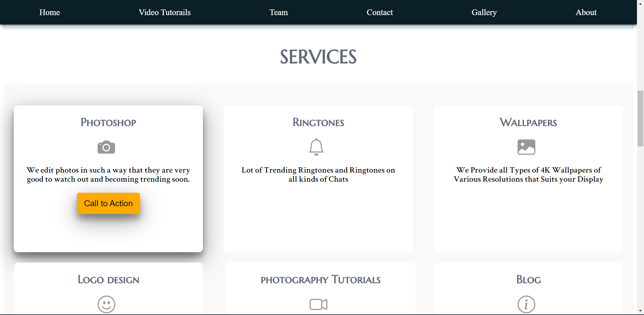The width and height of the screenshot is (644, 315).
Task: Click the image icon under Wallpapers
Action: coord(526,147)
